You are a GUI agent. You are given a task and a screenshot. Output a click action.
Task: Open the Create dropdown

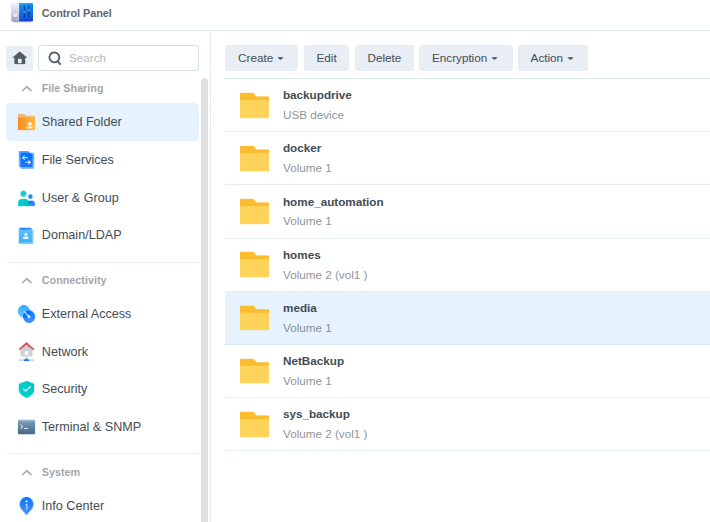261,58
